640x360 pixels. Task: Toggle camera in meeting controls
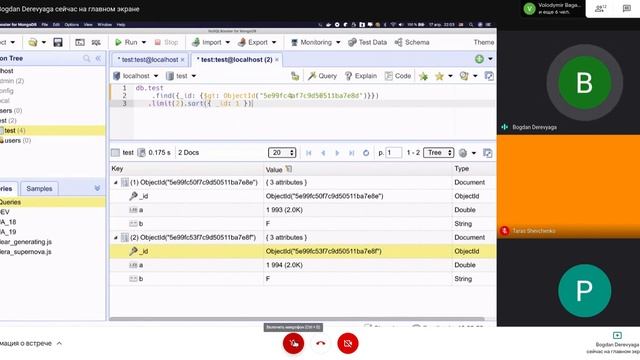pos(348,343)
